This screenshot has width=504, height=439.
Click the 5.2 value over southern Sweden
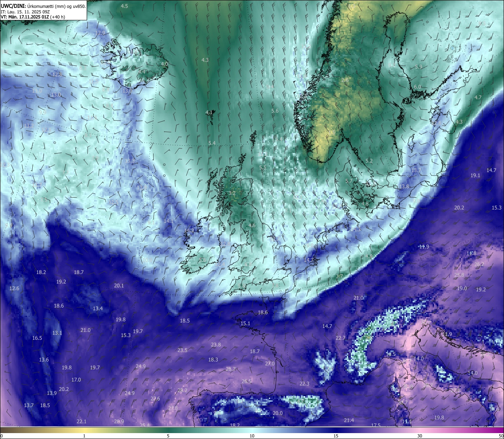click(369, 161)
